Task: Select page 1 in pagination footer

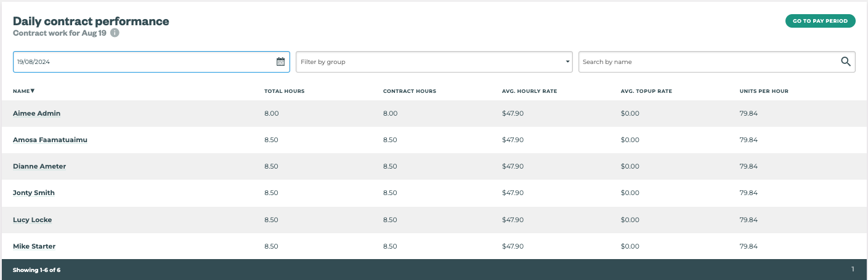Action: tap(853, 270)
